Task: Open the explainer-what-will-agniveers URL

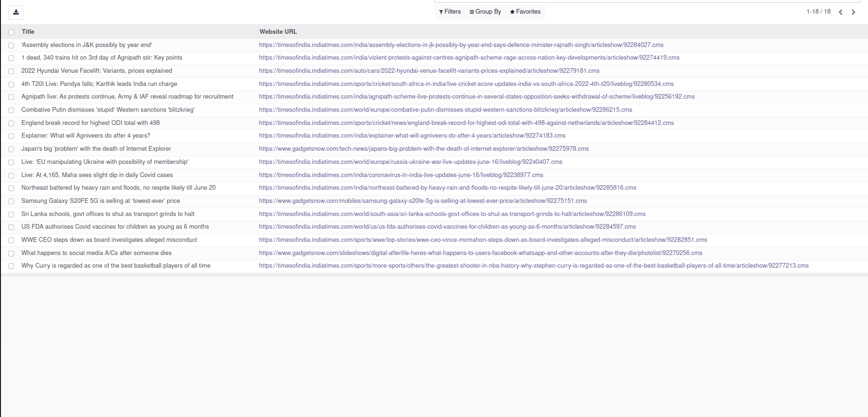Action: point(412,136)
